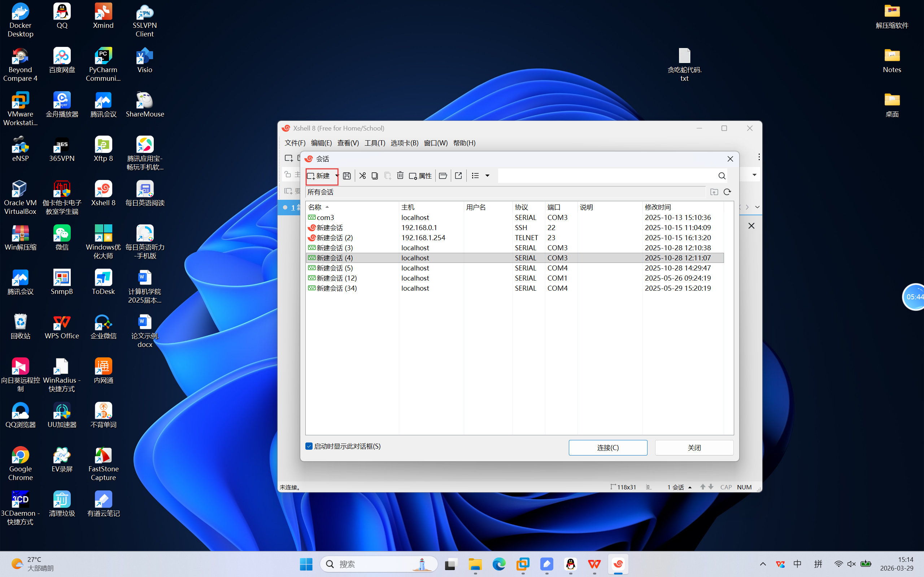Expand the list view mode dropdown arrow
Image resolution: width=924 pixels, height=577 pixels.
487,176
